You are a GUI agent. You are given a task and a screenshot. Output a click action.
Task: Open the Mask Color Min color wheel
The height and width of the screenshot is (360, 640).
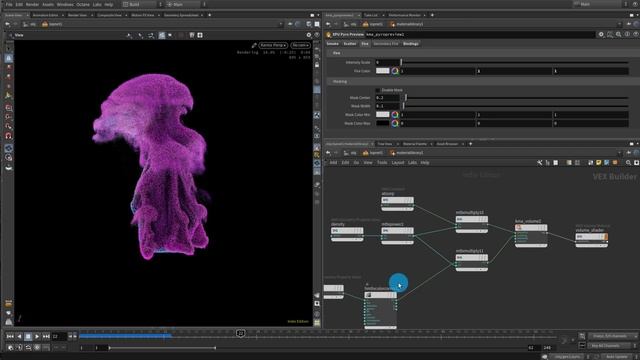395,115
